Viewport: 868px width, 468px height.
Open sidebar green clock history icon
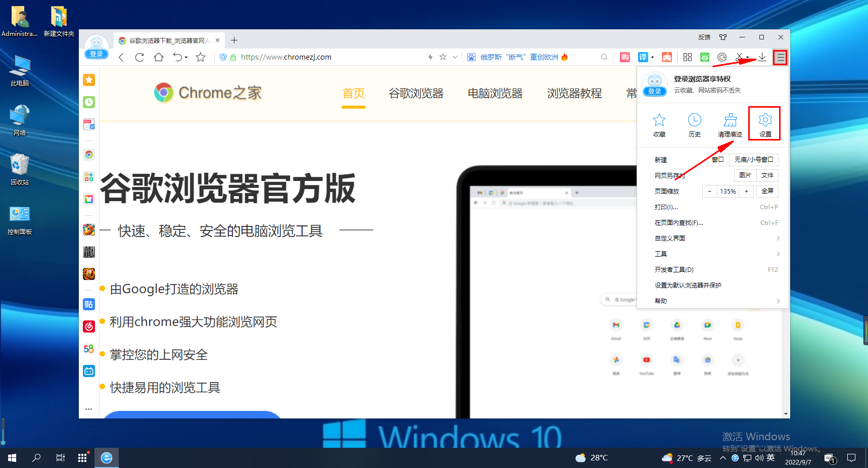point(89,102)
